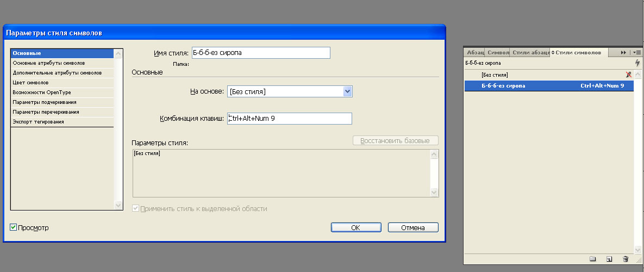Screen dimensions: 644x272
Task: Click the Quick Apply lightning icon
Action: point(637,63)
